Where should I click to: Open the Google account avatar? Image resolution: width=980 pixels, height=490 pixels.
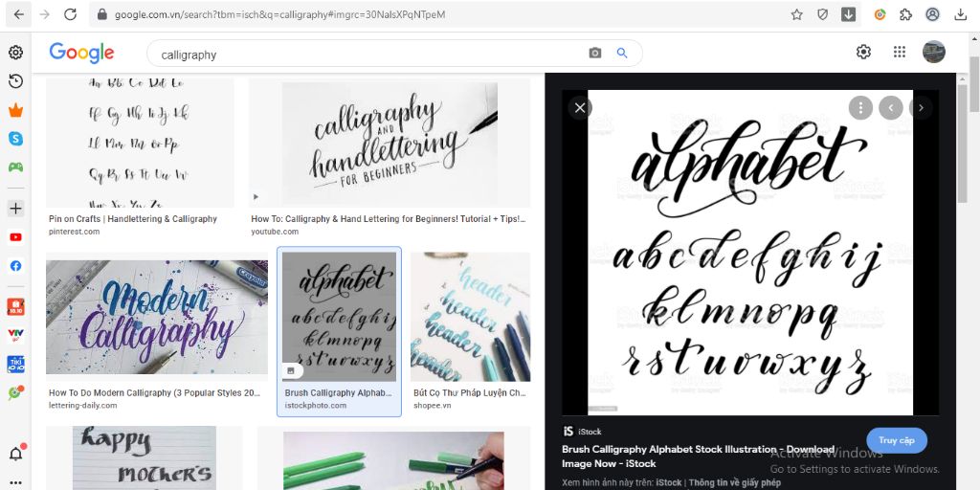pos(934,52)
